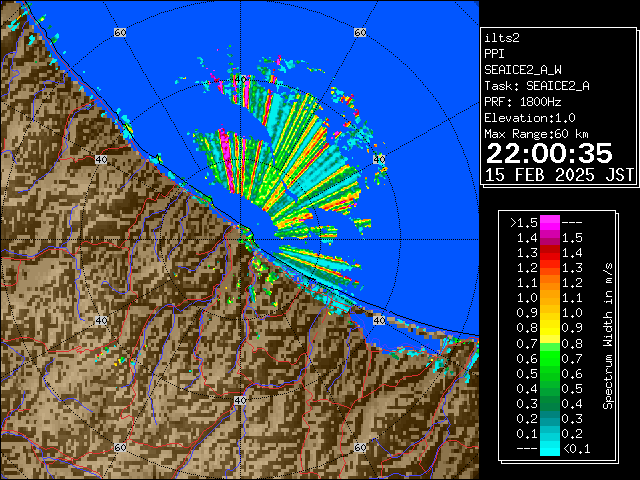Click the "PRF: 1800Hz" value

pyautogui.click(x=523, y=102)
